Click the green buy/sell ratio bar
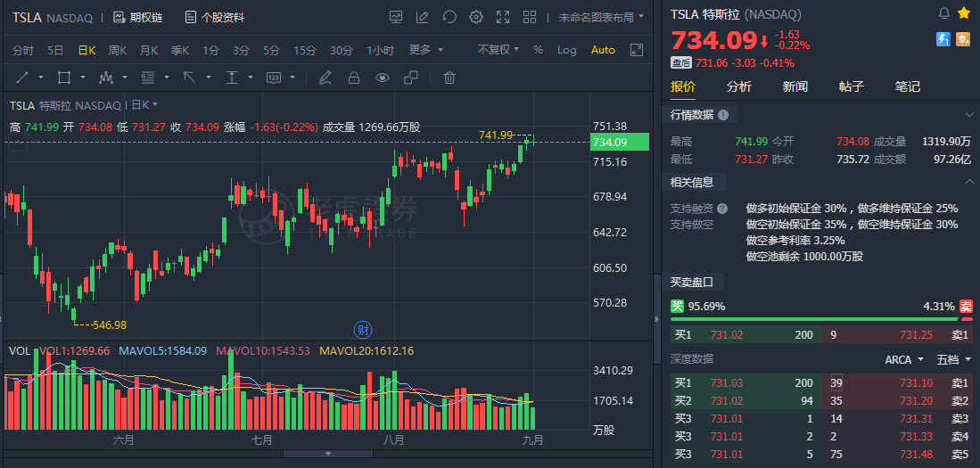 (814, 318)
